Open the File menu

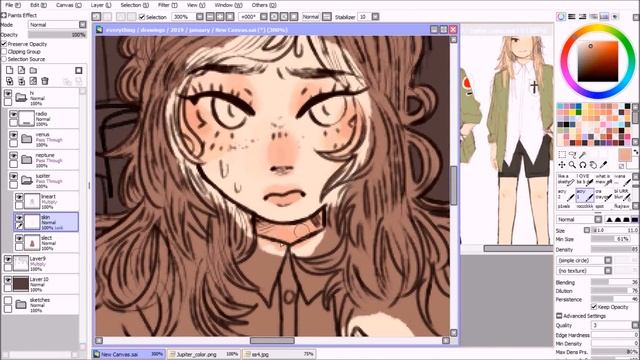click(x=13, y=5)
